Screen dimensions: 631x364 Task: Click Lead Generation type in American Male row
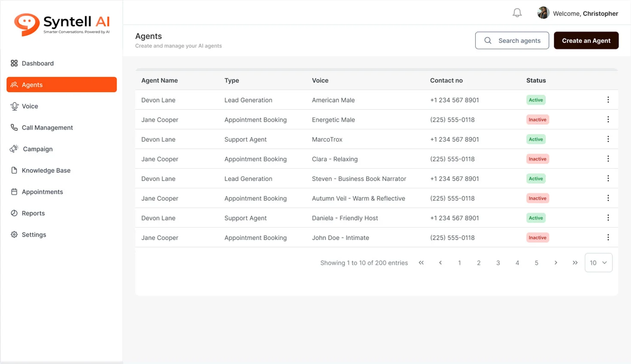point(248,100)
